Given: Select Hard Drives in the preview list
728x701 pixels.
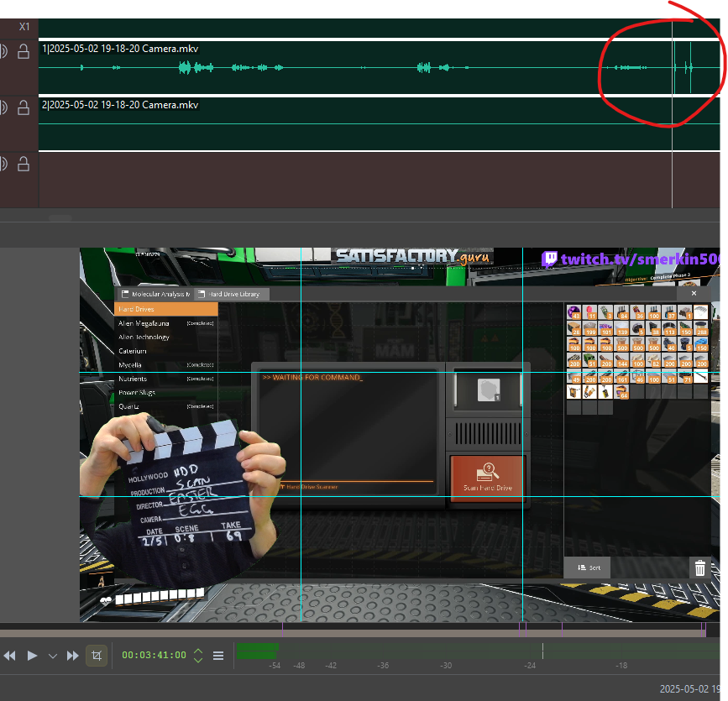Looking at the screenshot, I should [165, 309].
